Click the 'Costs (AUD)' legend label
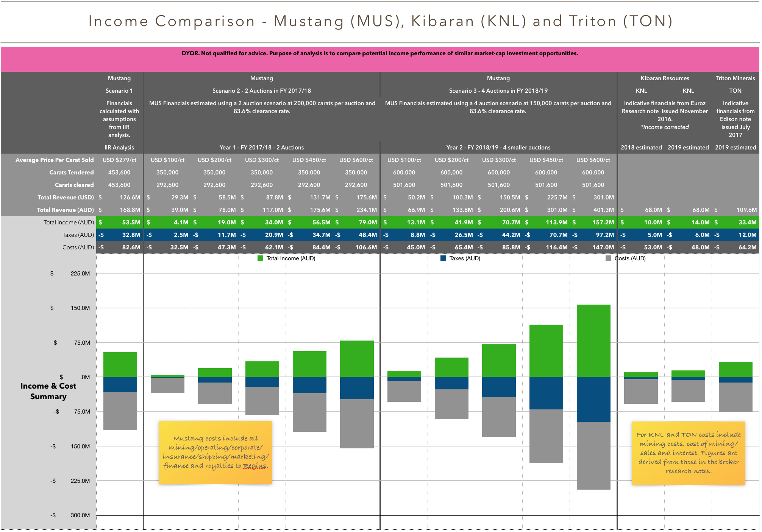 [630, 258]
